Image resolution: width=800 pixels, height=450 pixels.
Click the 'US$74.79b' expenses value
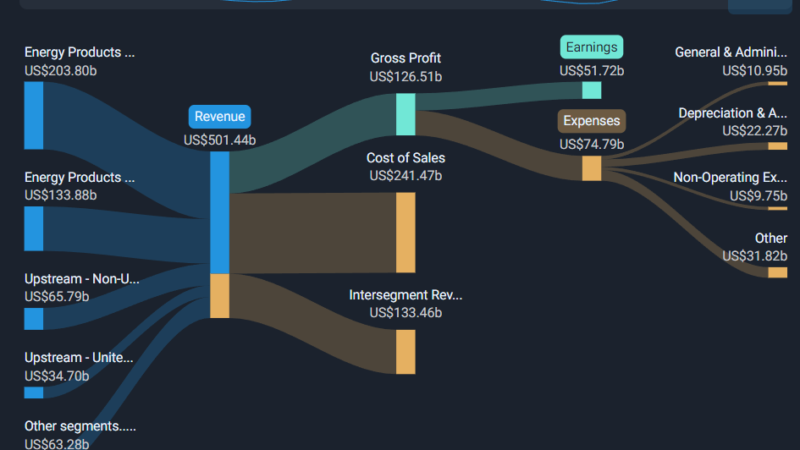[591, 144]
